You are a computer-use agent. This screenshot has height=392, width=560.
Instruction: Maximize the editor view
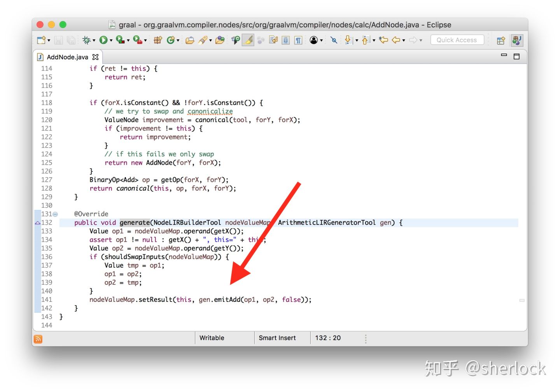coord(516,57)
